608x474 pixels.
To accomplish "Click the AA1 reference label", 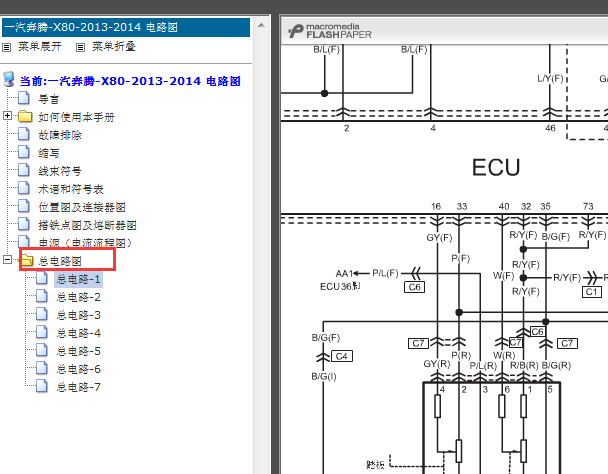I will (344, 274).
